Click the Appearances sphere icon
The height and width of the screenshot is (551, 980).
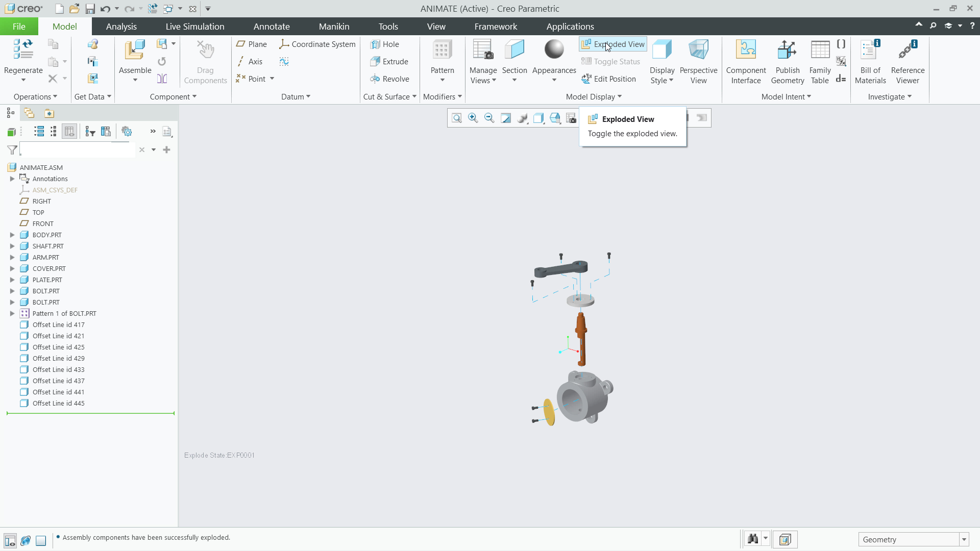point(554,49)
